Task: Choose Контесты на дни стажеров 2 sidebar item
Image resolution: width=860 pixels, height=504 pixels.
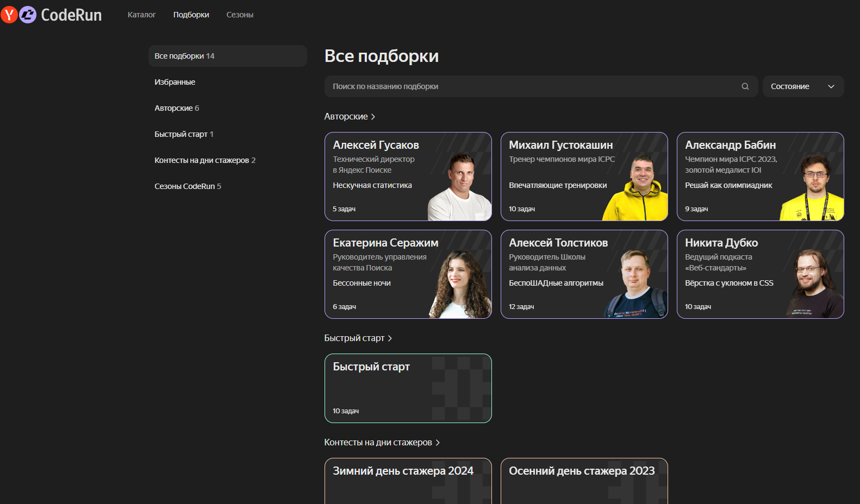Action: click(228, 160)
